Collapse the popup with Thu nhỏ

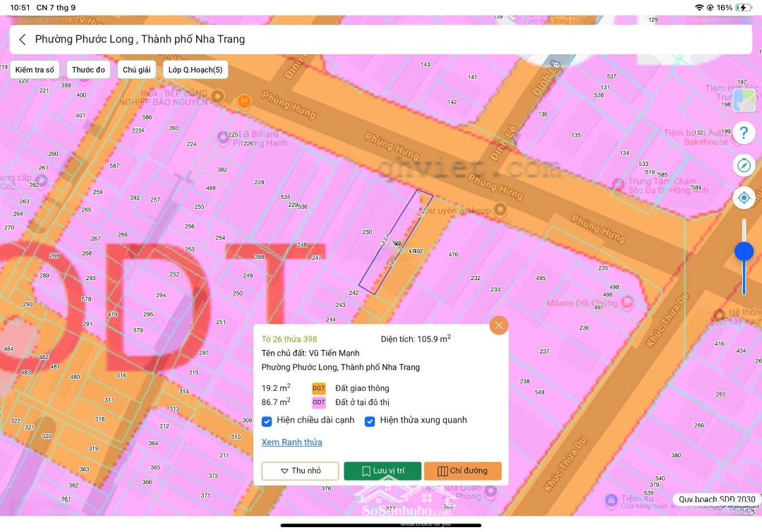[300, 471]
